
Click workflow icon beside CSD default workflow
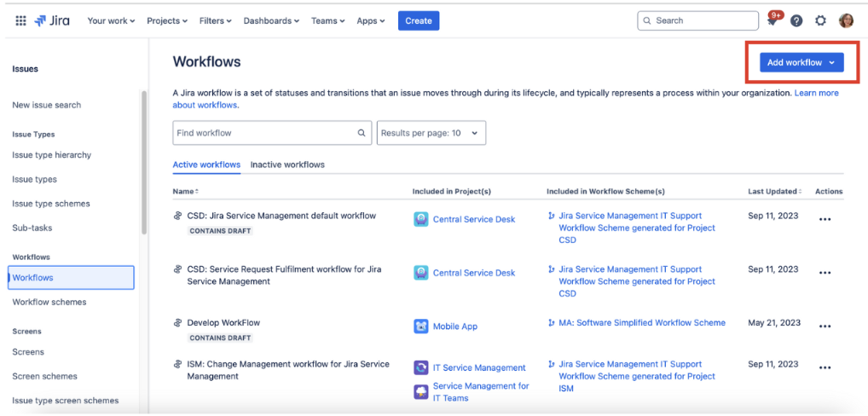(x=177, y=216)
